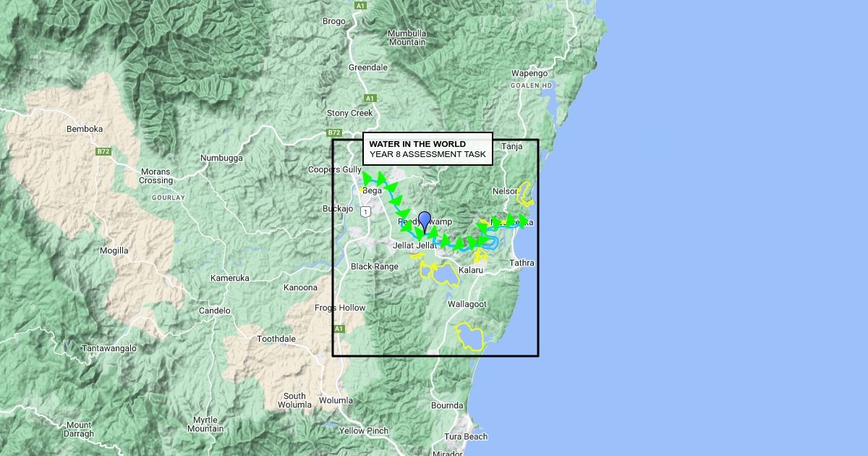The image size is (868, 456).
Task: Click the Tura Beach label
Action: click(466, 436)
